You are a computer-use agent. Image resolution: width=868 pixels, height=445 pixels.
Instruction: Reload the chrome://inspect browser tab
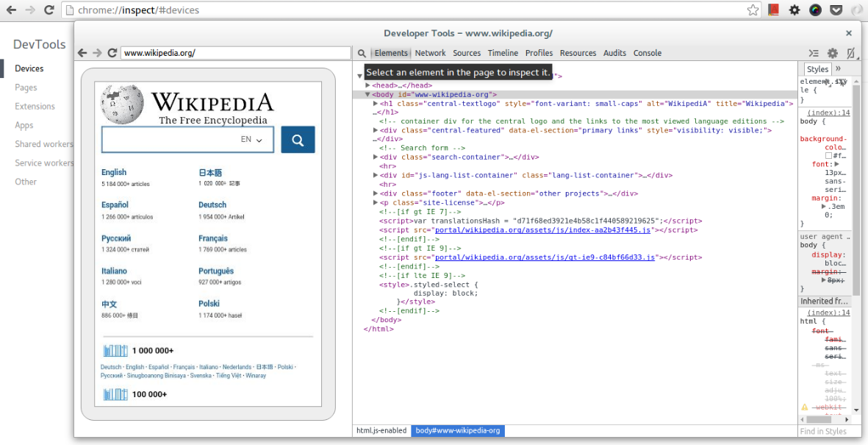pyautogui.click(x=49, y=10)
